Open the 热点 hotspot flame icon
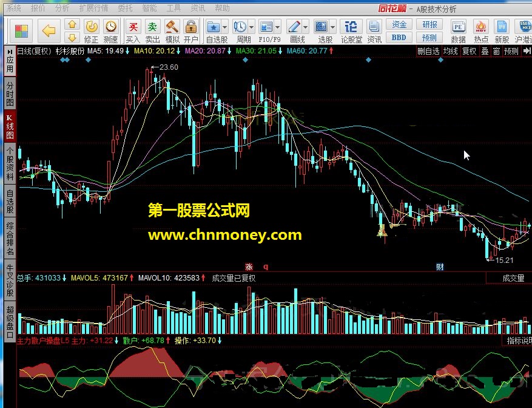532x408 pixels. [x=481, y=32]
